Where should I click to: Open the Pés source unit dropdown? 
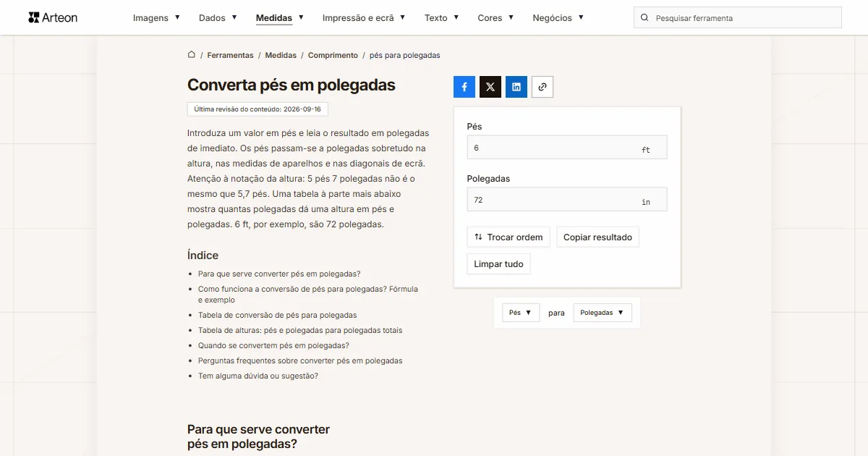521,313
